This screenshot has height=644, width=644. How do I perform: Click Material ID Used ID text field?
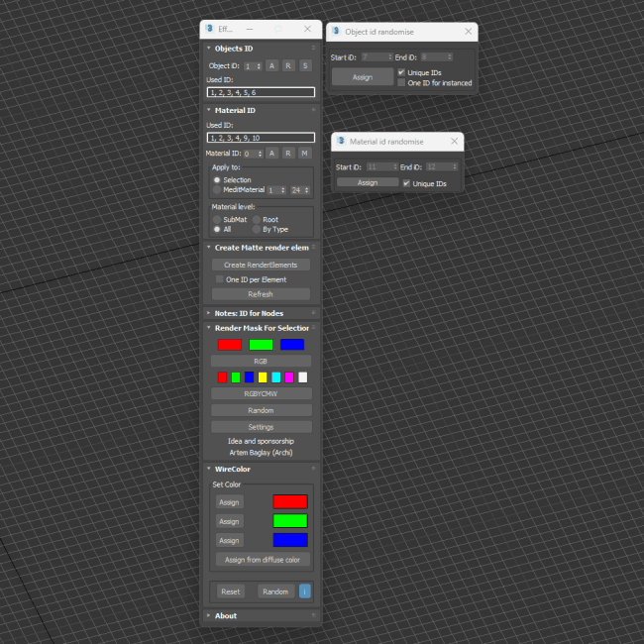click(261, 138)
